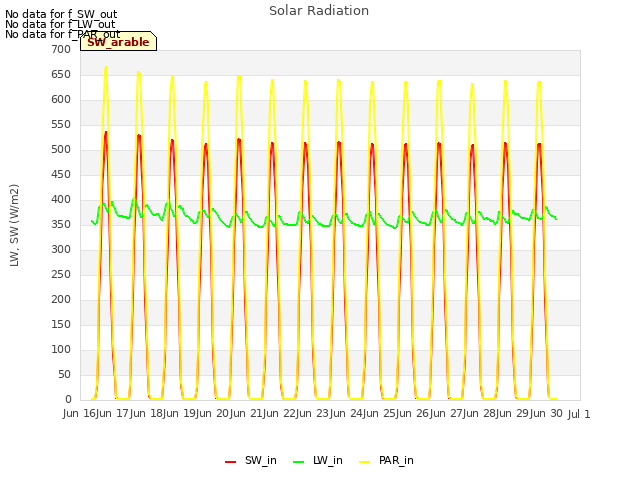The image size is (640, 480).
Task: Click the 200 y-axis tick label
Action: click(61, 299)
